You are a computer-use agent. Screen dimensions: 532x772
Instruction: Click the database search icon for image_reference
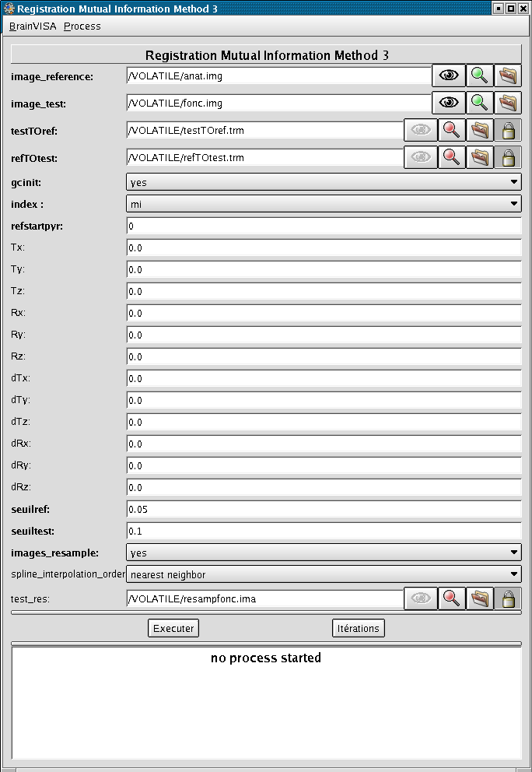479,76
